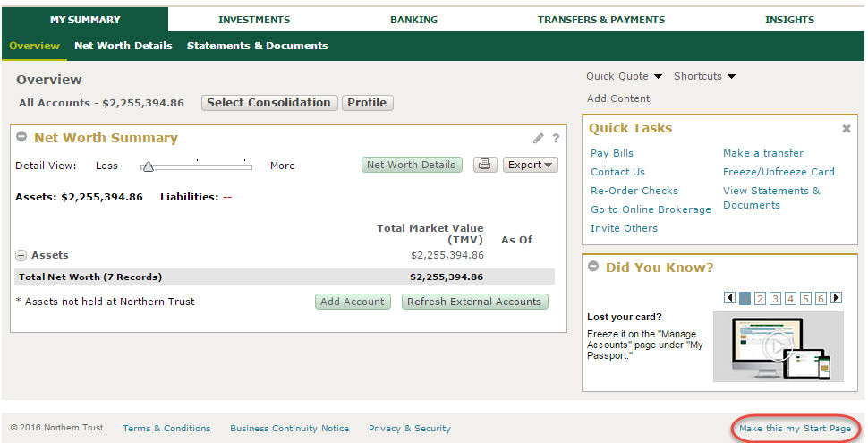This screenshot has width=868, height=443.
Task: Collapse the Did You Know panel
Action: click(593, 267)
